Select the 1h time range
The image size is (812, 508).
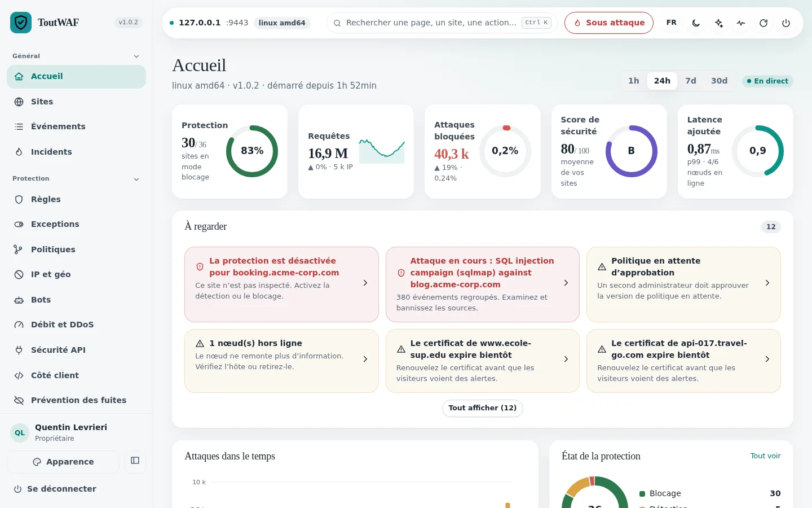pos(634,81)
